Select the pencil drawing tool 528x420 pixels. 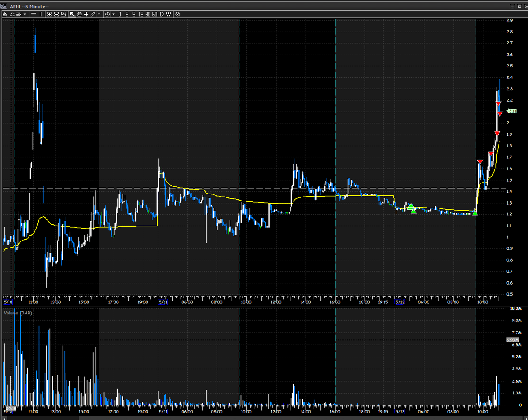click(x=92, y=14)
